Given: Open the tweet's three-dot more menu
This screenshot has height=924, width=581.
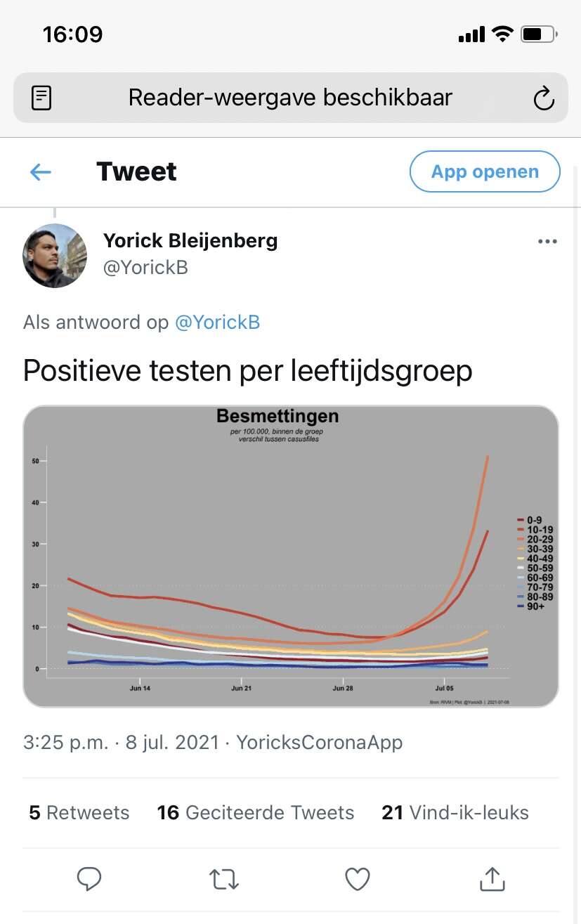Looking at the screenshot, I should (547, 242).
